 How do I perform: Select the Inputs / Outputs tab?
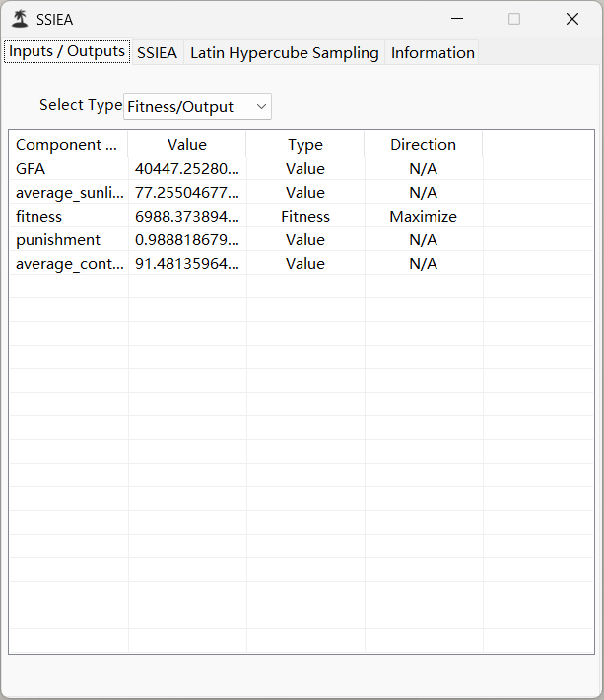click(x=67, y=51)
